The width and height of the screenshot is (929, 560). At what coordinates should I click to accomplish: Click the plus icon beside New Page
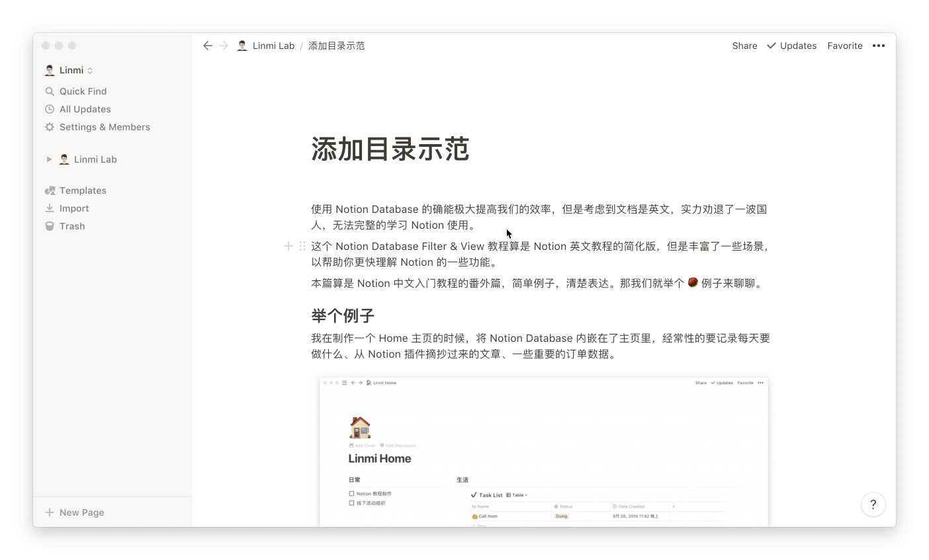tap(50, 512)
